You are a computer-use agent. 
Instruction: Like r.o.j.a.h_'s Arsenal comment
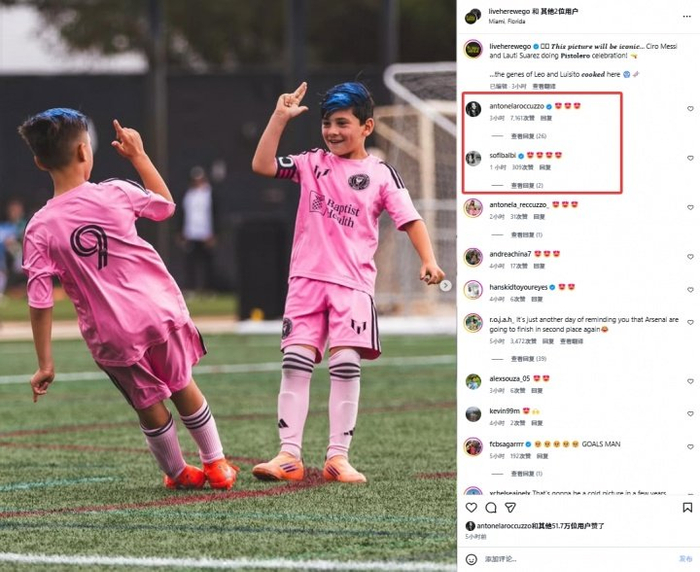tap(690, 322)
